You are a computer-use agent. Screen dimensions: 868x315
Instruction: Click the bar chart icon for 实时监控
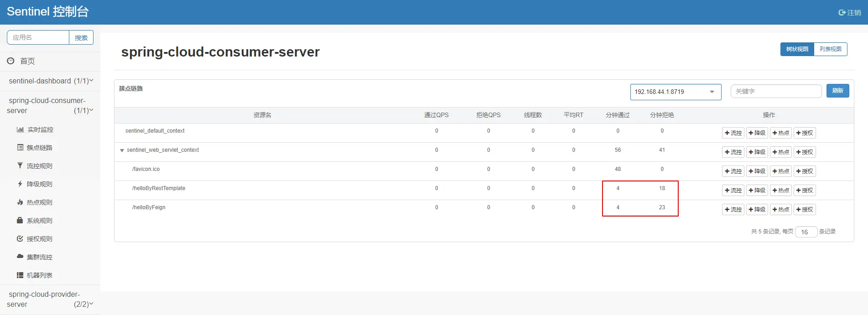coord(20,129)
